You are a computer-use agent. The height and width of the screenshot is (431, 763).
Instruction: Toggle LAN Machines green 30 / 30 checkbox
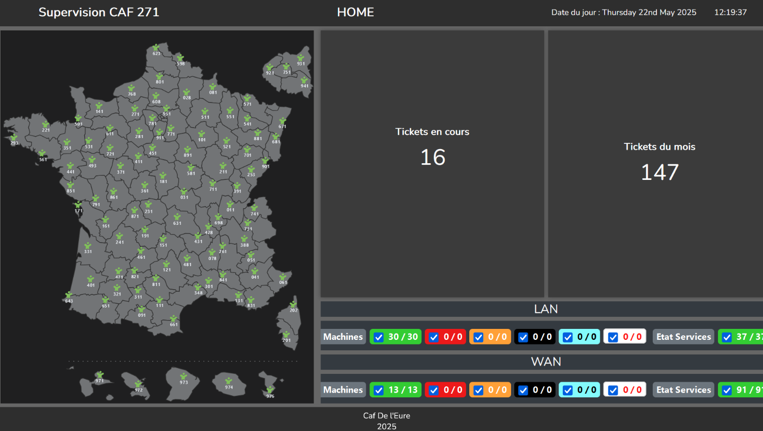[x=379, y=337]
